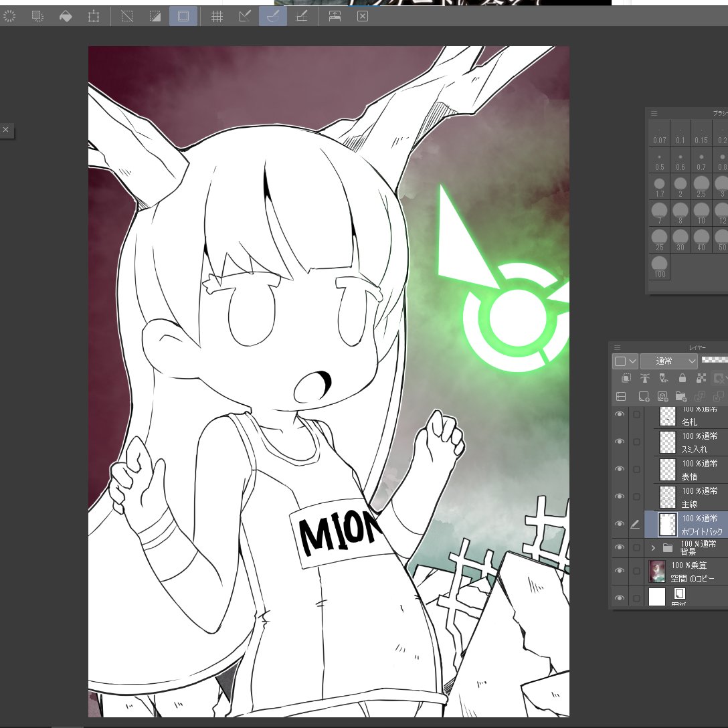Expand the 背景 layer folder

coord(653,548)
